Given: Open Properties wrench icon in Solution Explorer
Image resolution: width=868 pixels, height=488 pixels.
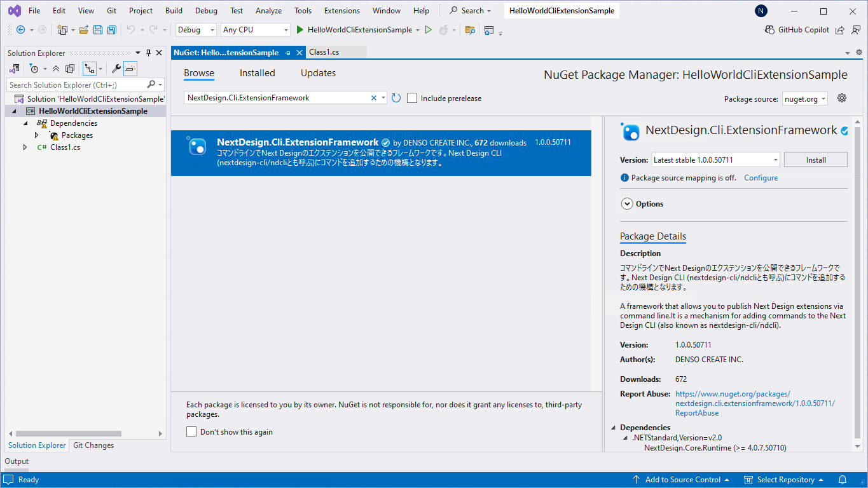Looking at the screenshot, I should click(116, 69).
